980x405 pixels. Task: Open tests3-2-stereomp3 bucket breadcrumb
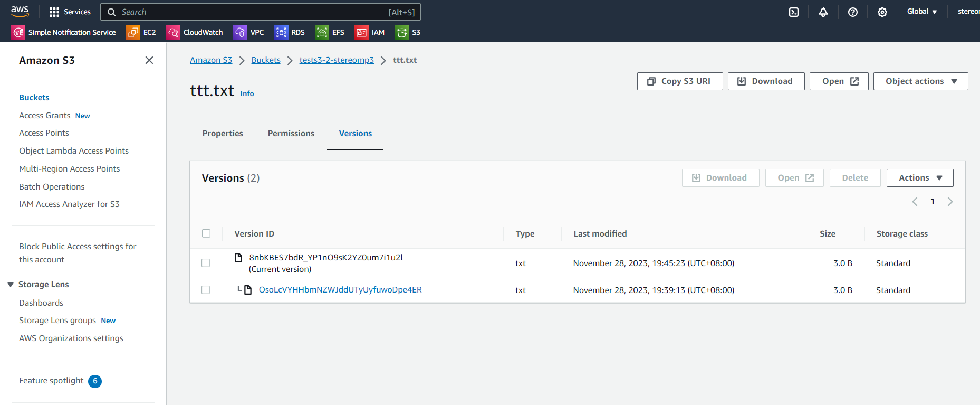coord(337,60)
